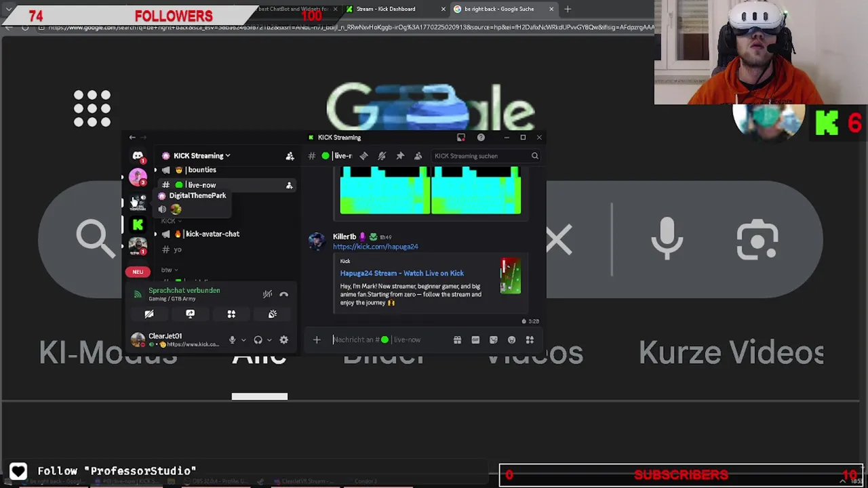Open Google apps grid behind Discord
Screen dimensions: 868x488
click(92, 108)
